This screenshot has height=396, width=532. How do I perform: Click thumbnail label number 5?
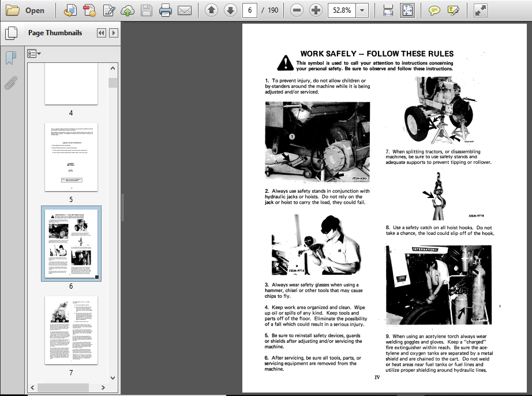(x=71, y=200)
